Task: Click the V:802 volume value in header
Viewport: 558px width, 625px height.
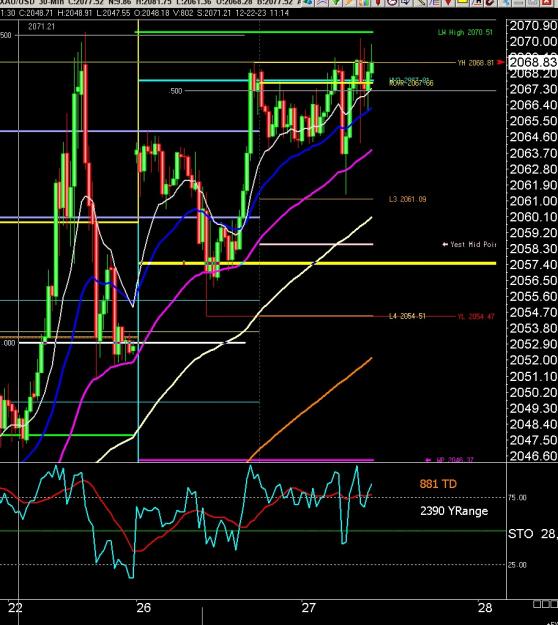Action: point(183,13)
